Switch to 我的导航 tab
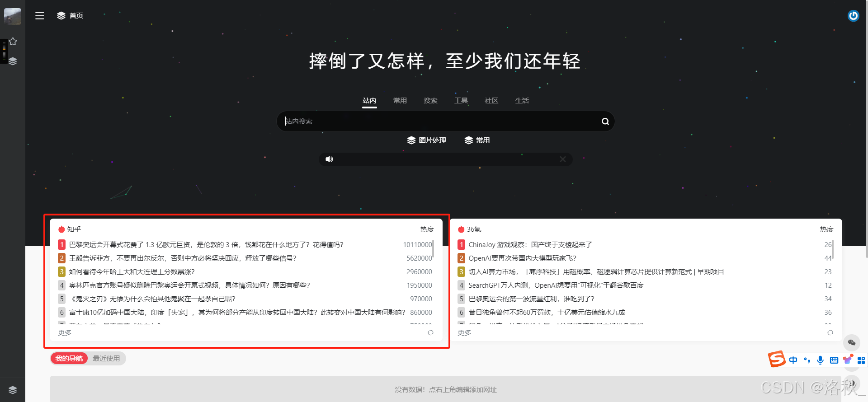 pyautogui.click(x=69, y=358)
